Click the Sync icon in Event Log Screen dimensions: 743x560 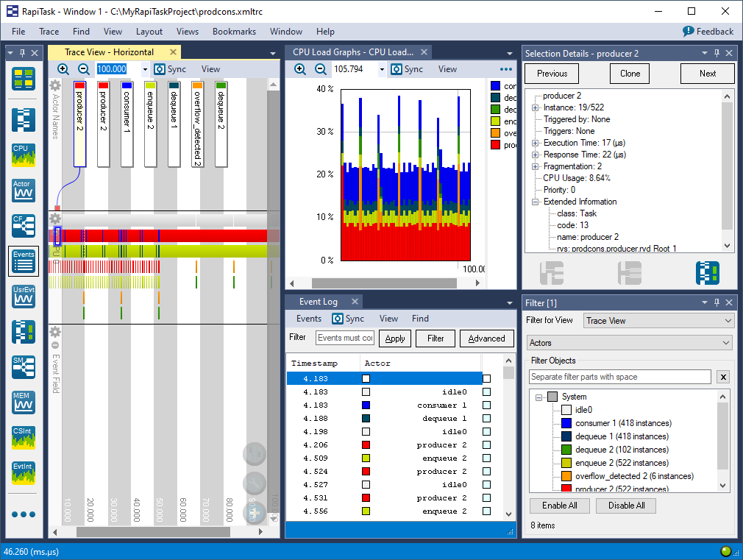tap(338, 319)
